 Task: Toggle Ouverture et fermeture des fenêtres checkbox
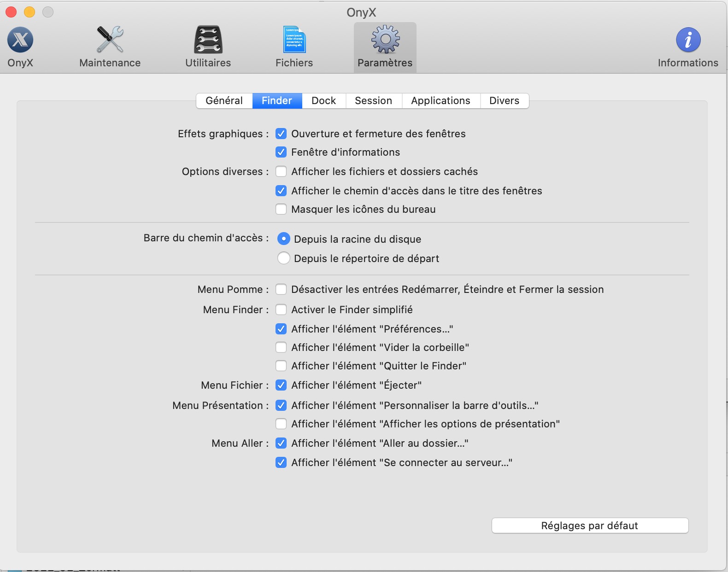281,134
